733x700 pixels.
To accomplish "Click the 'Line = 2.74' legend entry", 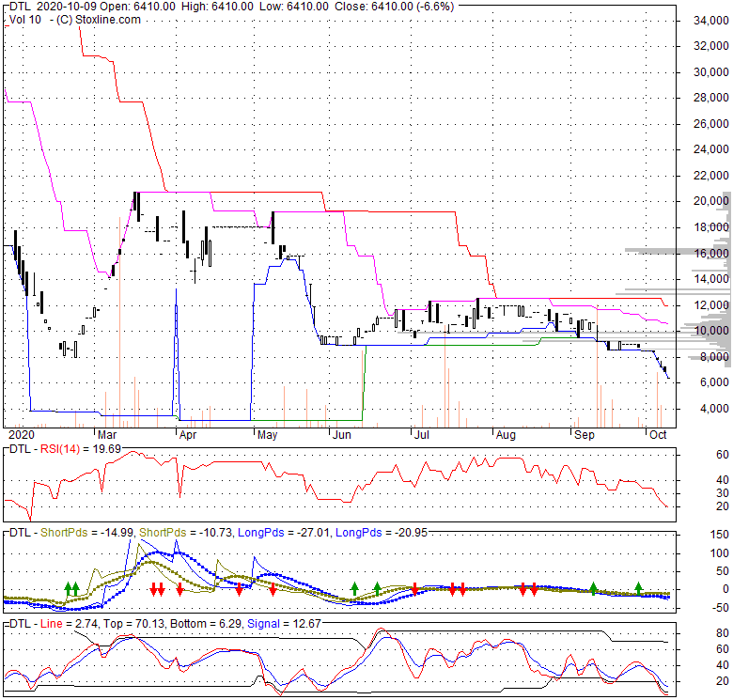I will (70, 624).
